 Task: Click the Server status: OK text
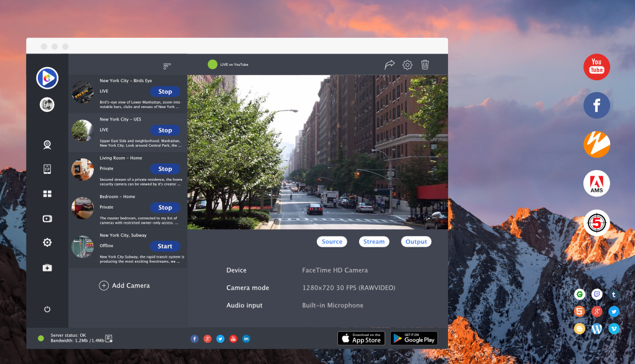tap(68, 335)
